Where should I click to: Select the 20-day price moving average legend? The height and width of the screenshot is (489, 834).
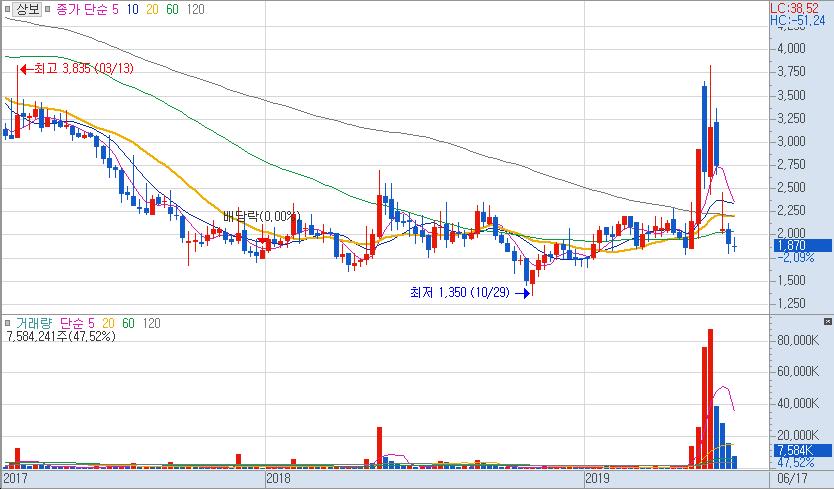152,10
